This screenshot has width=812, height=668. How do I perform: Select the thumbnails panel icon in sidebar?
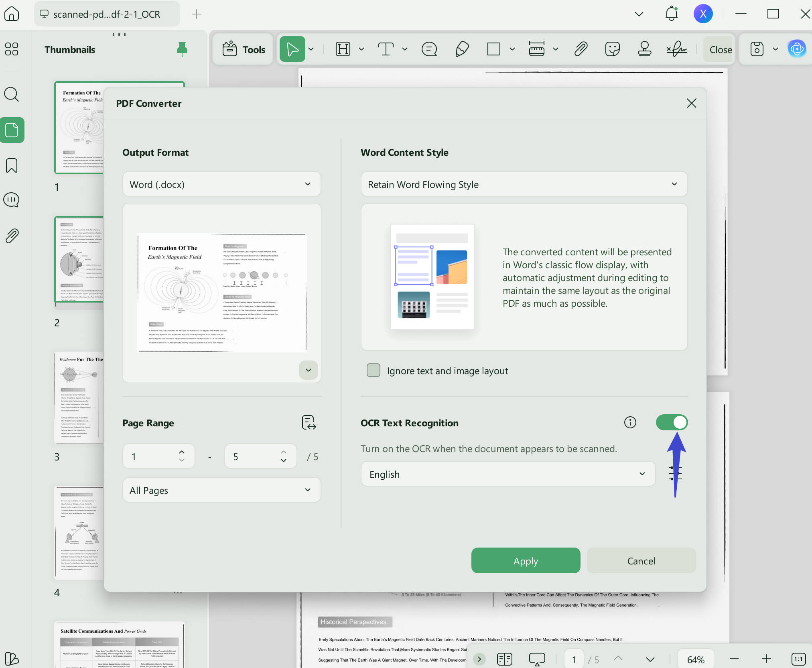click(12, 130)
